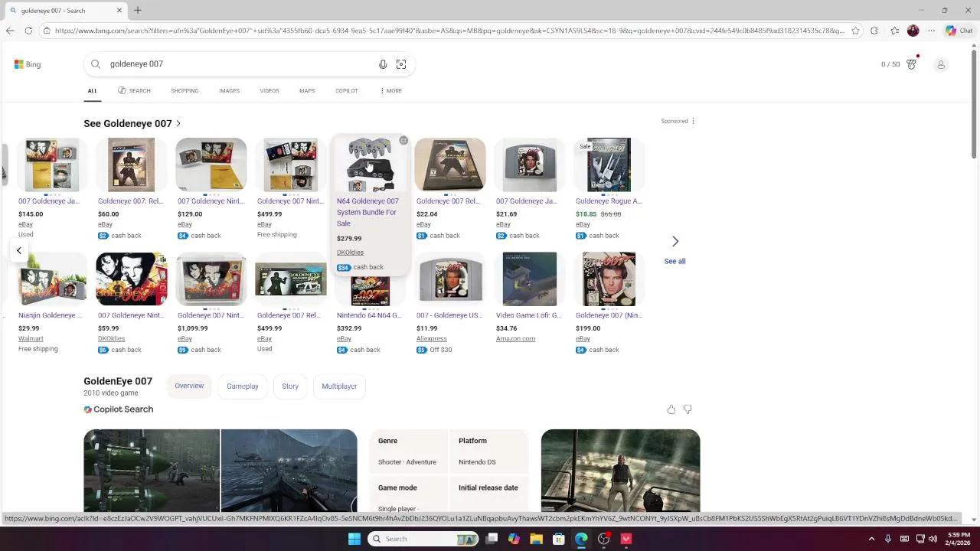This screenshot has width=980, height=551.
Task: Open Nianjin Goldeneye Walmart listing
Action: pos(50,315)
